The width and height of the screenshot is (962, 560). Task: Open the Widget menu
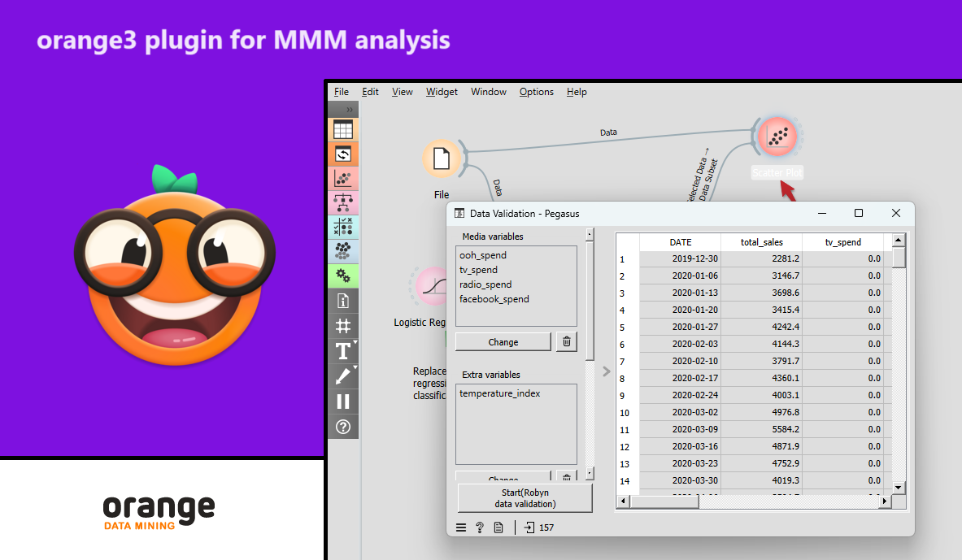coord(442,92)
